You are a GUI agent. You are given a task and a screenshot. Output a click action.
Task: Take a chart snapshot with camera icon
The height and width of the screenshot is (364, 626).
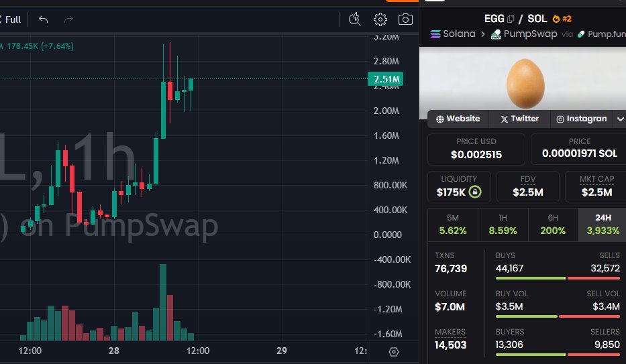[x=405, y=19]
